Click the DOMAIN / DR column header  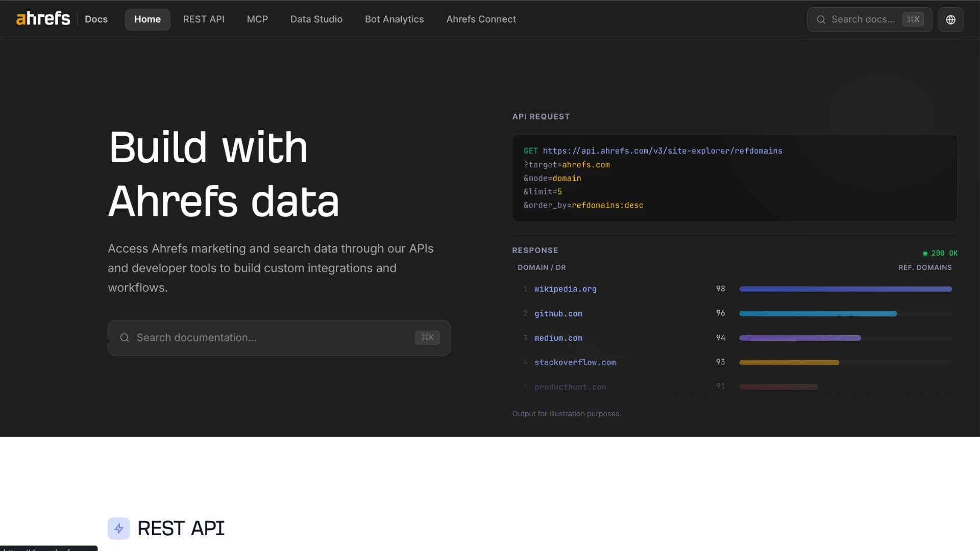542,268
